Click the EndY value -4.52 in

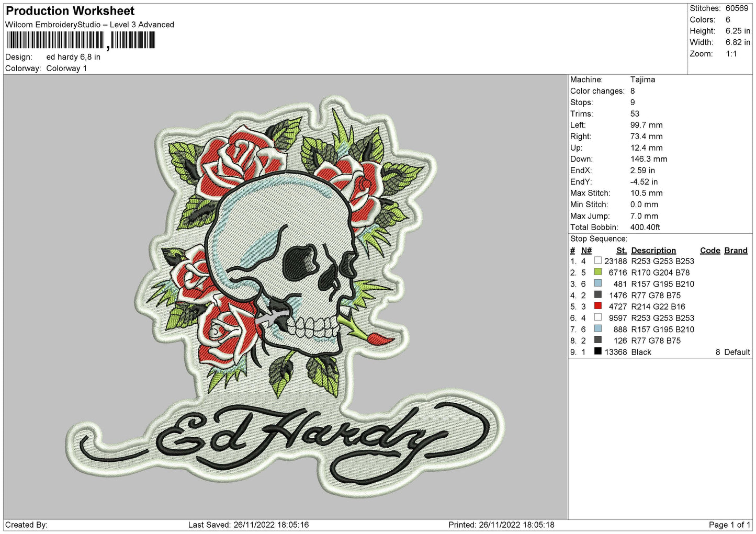click(644, 182)
